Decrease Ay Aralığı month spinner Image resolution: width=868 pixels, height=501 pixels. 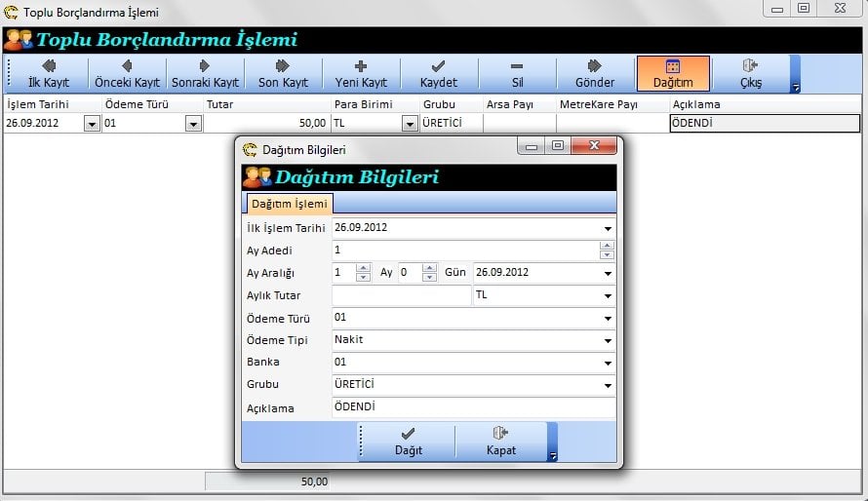pyautogui.click(x=363, y=277)
